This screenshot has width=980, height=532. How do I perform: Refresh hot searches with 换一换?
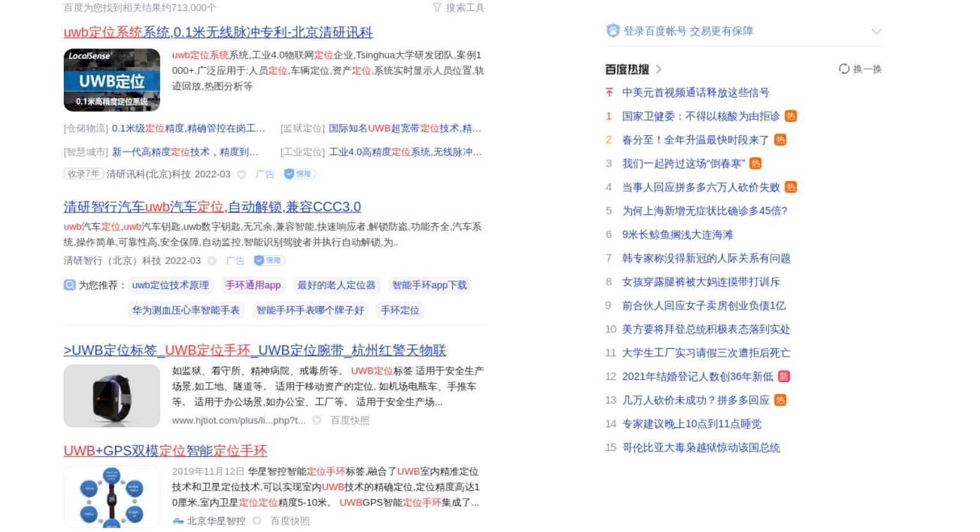coord(860,69)
